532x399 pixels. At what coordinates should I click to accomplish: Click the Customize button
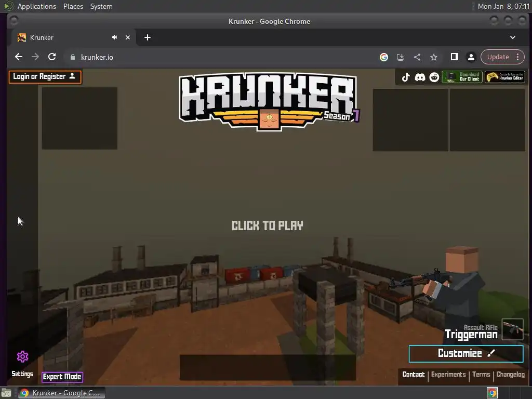(x=466, y=353)
